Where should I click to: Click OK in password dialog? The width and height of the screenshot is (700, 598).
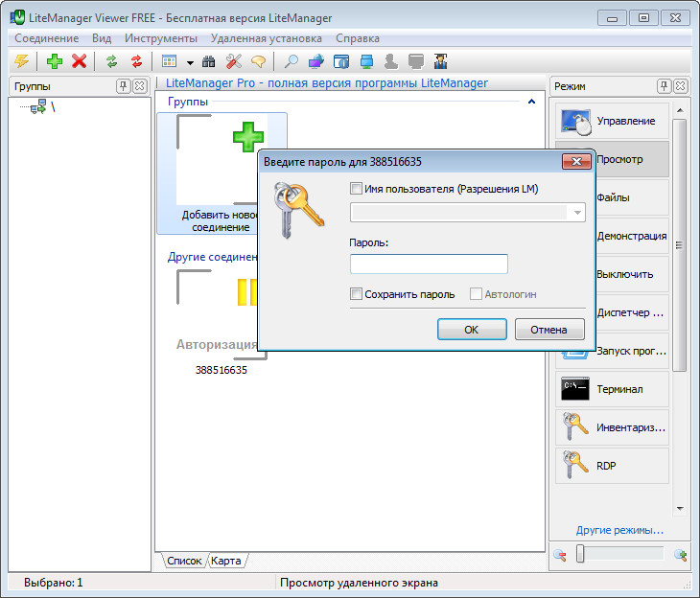(472, 330)
